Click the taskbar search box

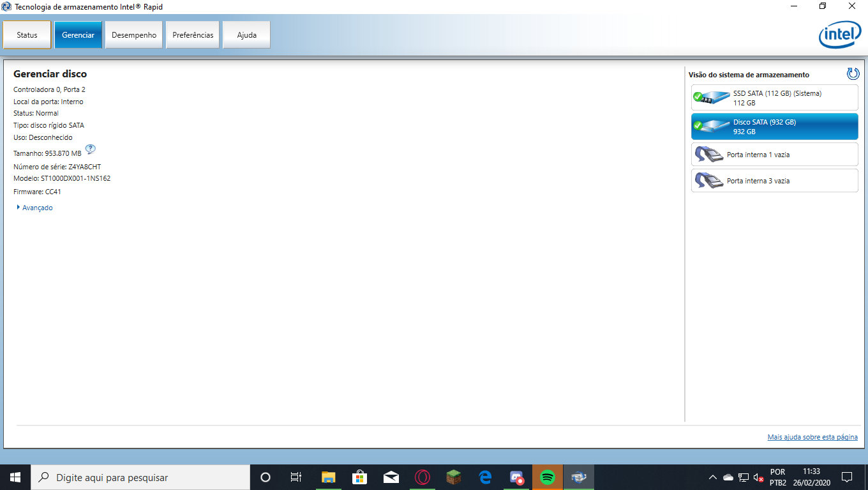tap(140, 477)
